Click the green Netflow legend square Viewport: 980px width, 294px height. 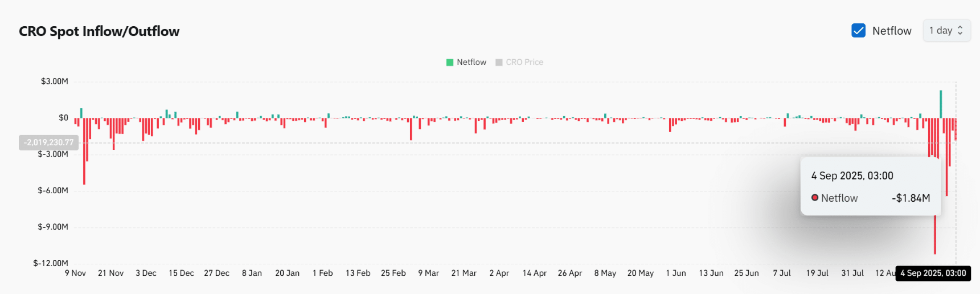[x=450, y=62]
